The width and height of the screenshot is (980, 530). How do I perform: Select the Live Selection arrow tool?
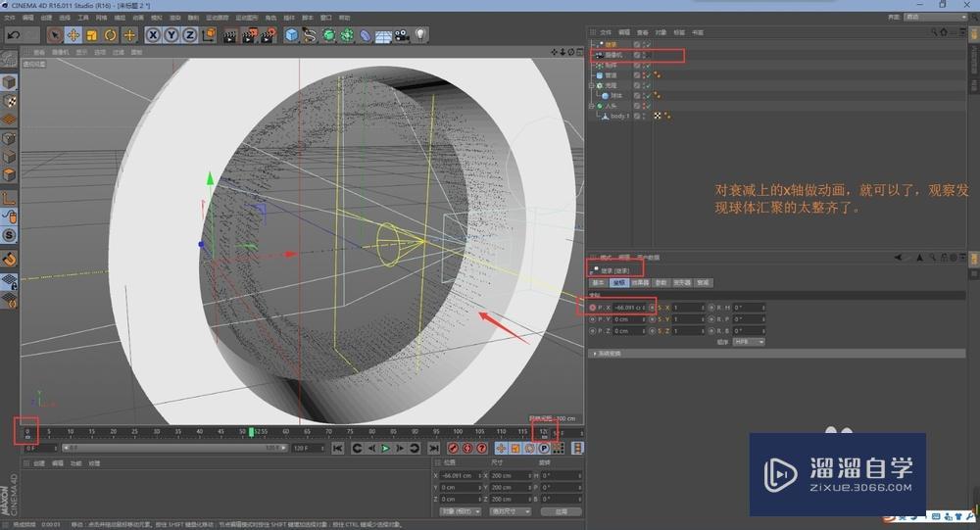pyautogui.click(x=54, y=35)
